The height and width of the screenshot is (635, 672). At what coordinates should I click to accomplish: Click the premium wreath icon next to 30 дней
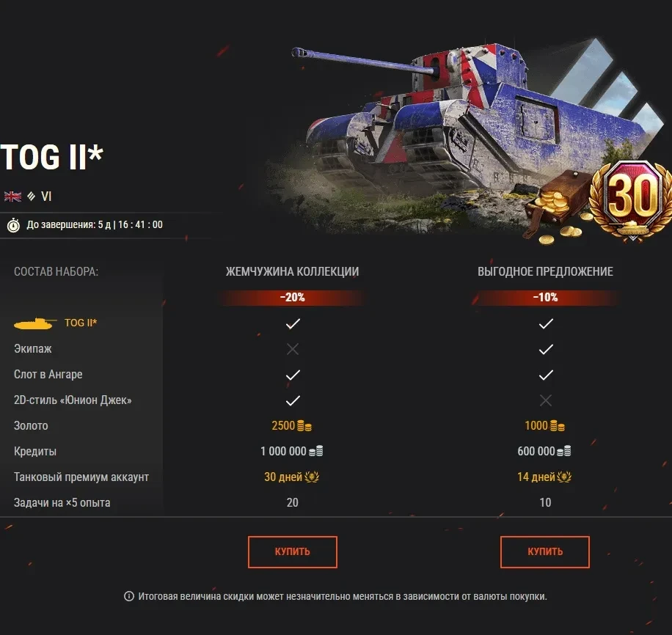coord(312,477)
